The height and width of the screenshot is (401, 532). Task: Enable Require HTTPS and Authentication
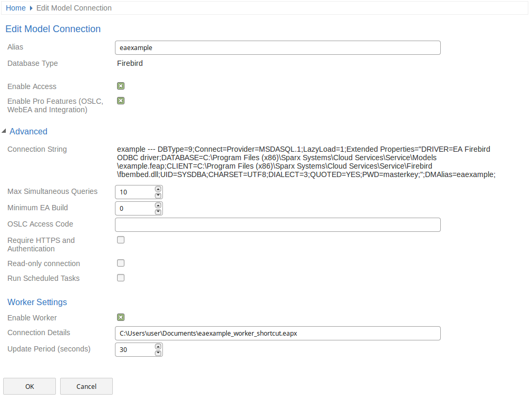(x=121, y=240)
